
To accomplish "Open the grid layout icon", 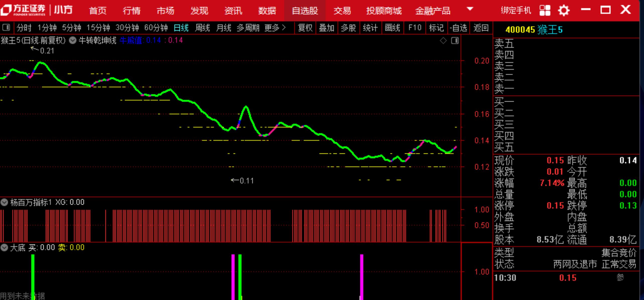I will coord(545,11).
